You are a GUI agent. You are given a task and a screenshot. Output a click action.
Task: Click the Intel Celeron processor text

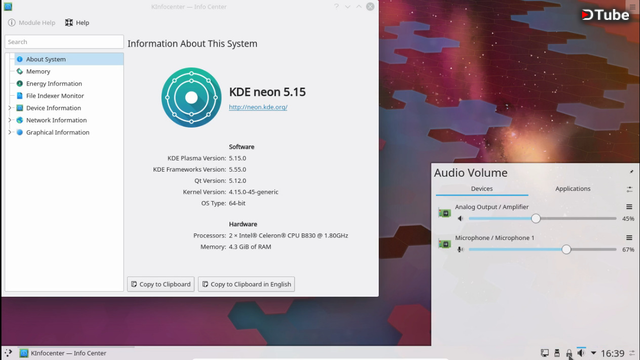click(x=288, y=236)
